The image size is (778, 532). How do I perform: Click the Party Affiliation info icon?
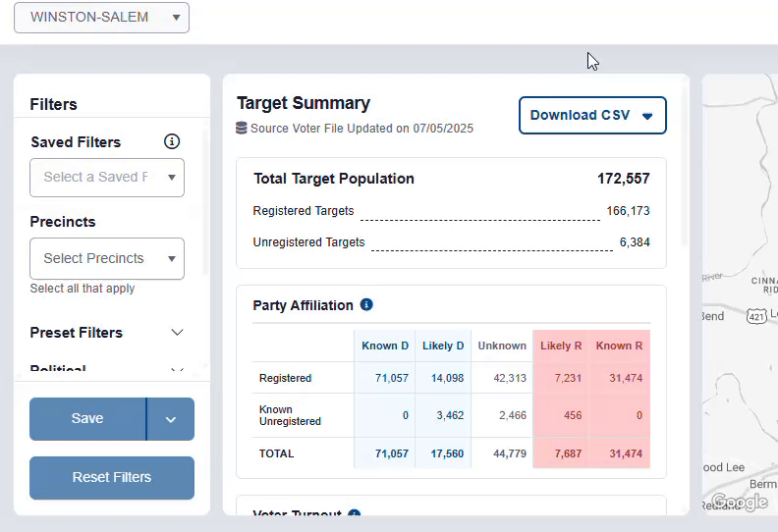click(x=366, y=304)
